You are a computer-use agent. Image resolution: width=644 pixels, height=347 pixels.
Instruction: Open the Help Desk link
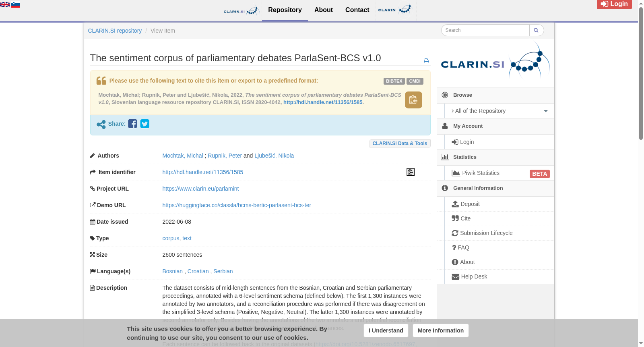click(500, 276)
